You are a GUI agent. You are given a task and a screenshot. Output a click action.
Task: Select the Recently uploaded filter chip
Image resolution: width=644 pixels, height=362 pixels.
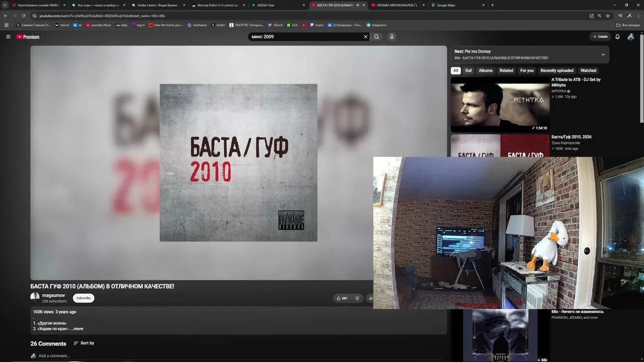tap(557, 70)
